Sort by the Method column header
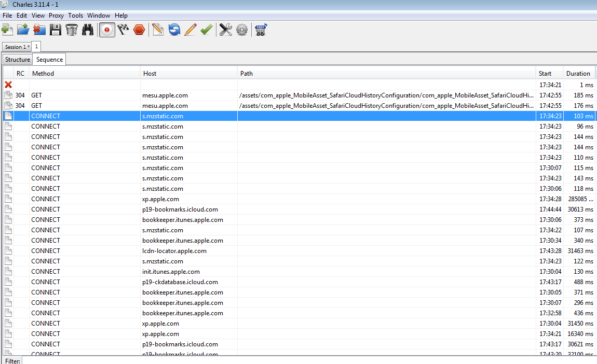597x364 pixels. [85, 74]
